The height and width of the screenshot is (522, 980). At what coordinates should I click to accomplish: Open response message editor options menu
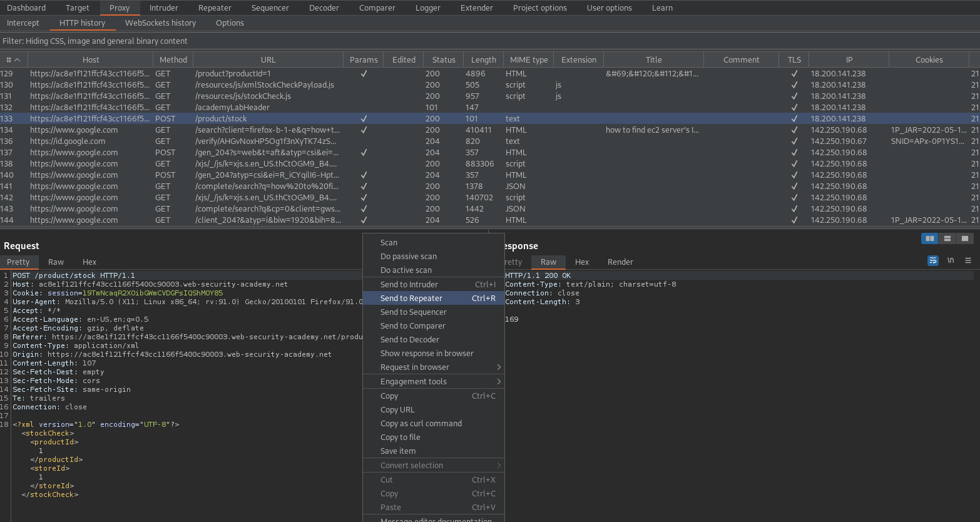point(968,260)
